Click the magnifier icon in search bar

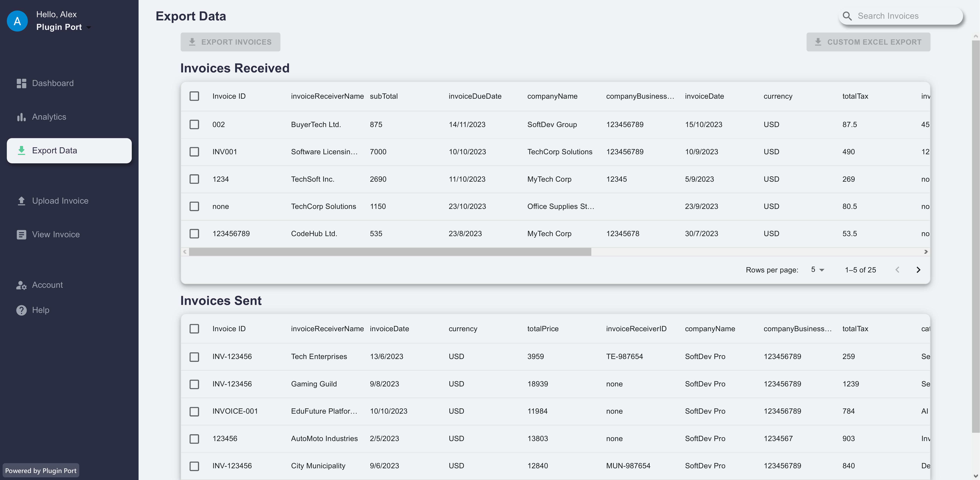coord(847,16)
